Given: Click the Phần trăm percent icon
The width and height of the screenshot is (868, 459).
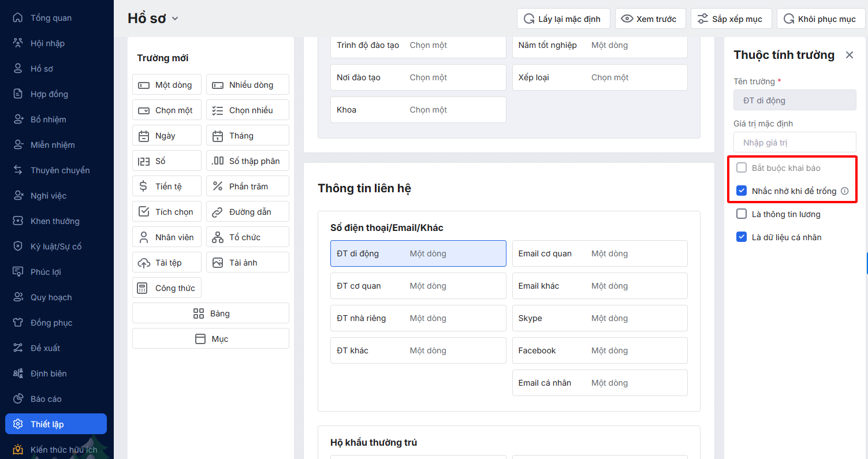Looking at the screenshot, I should (217, 186).
